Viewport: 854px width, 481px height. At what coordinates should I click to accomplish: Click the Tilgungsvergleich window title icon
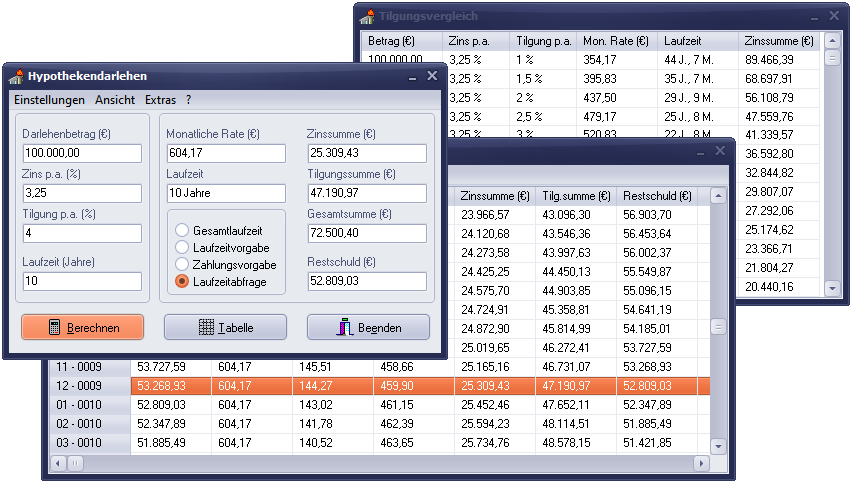pyautogui.click(x=367, y=17)
